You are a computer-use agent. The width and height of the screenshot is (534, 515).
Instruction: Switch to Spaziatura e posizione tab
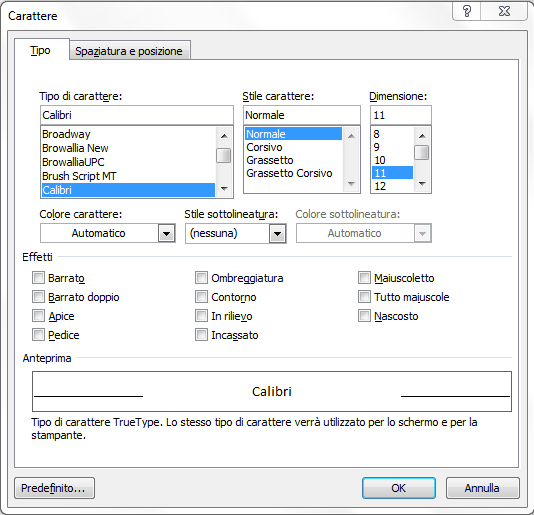tap(129, 51)
